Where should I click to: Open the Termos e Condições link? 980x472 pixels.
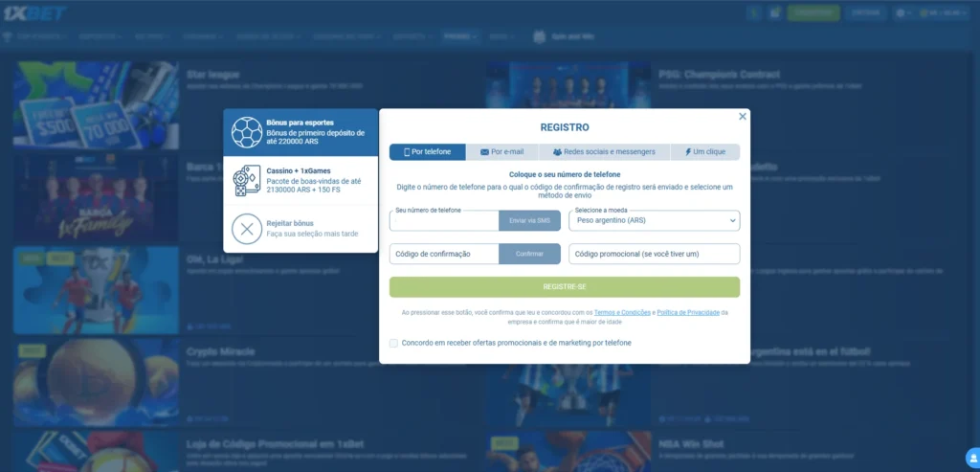(x=623, y=312)
